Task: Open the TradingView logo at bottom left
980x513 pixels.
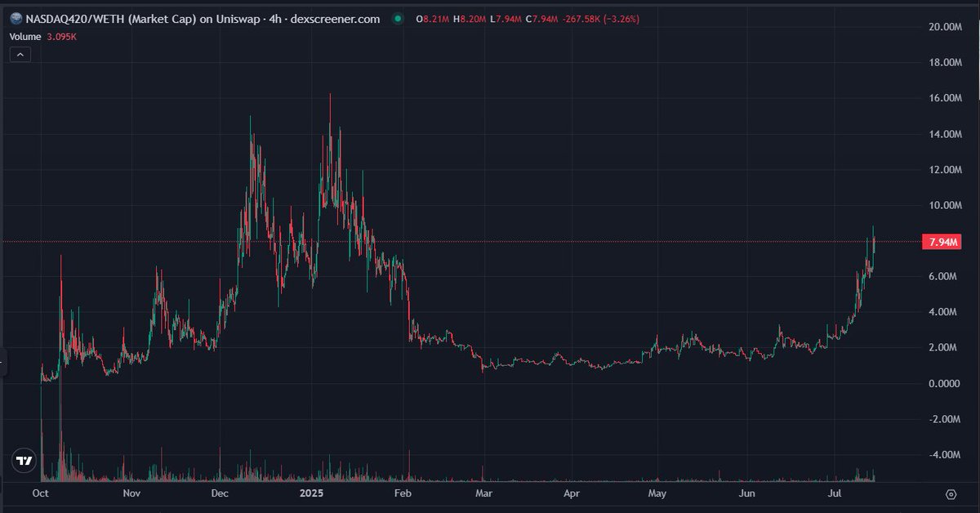Action: click(24, 461)
